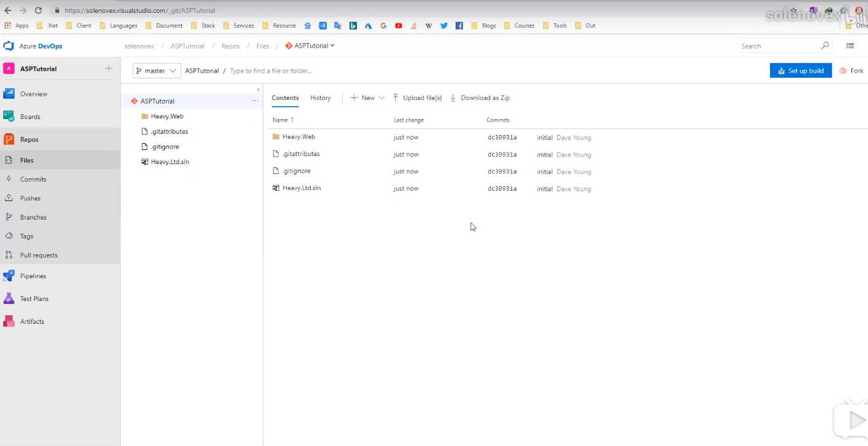Open the Courses bookmark folder
Viewport: 868px width, 446px height.
pos(518,25)
